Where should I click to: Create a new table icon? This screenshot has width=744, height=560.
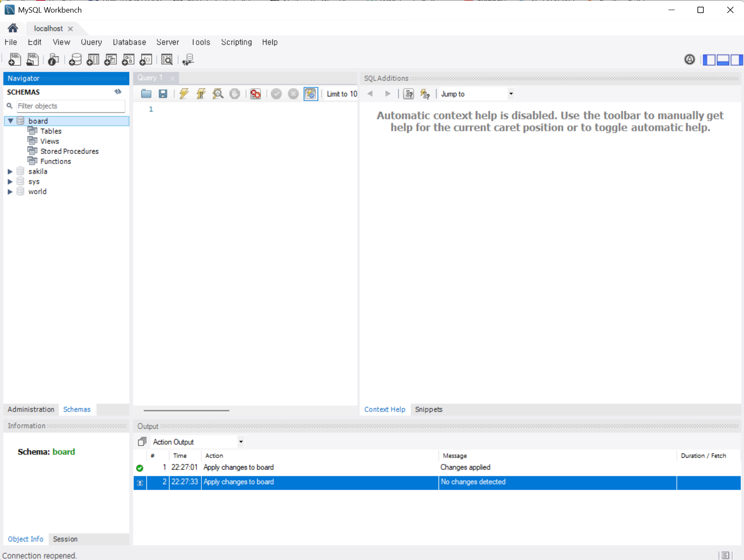[x=93, y=60]
